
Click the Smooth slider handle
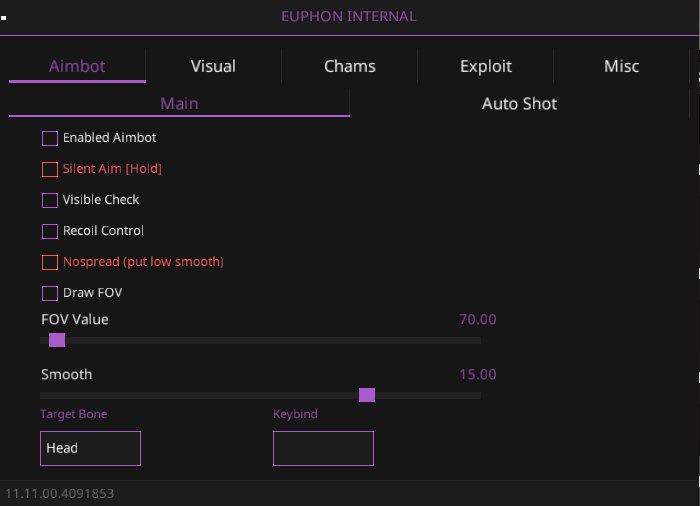(367, 395)
